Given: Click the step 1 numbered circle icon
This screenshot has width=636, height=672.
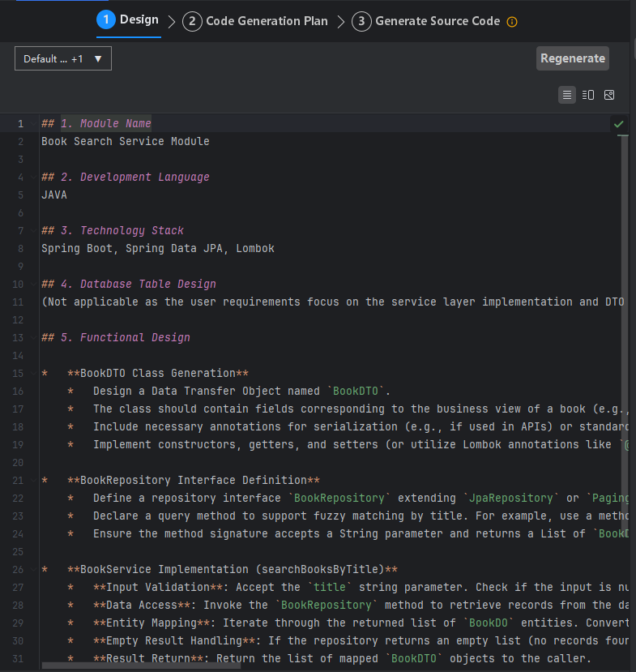Looking at the screenshot, I should point(106,20).
